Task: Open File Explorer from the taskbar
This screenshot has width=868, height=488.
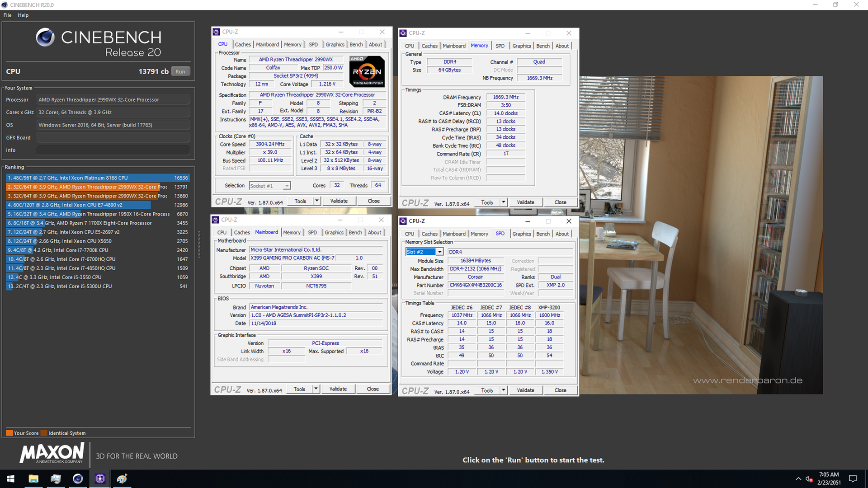Action: point(33,479)
